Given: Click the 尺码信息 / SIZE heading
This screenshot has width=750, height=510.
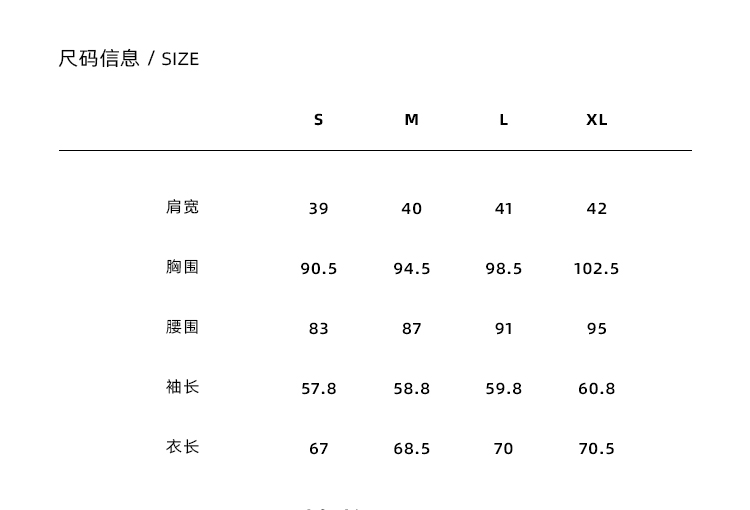Looking at the screenshot, I should coord(129,58).
